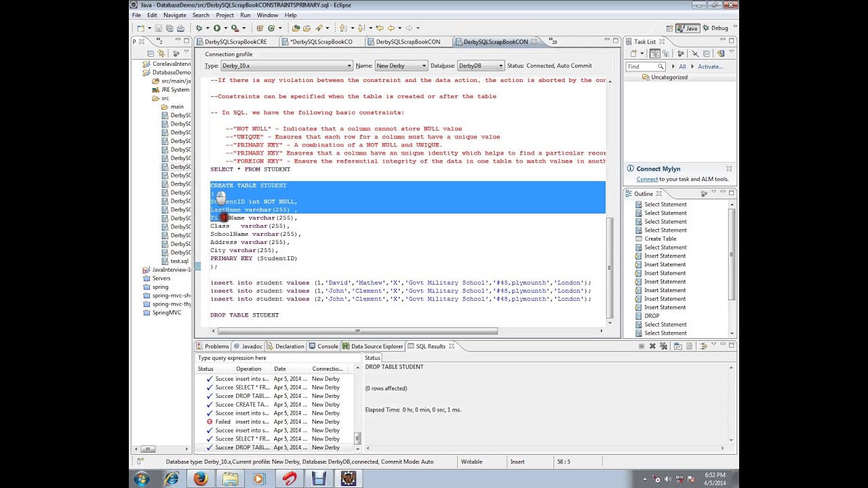Viewport: 868px width, 488px height.
Task: Click Terminate icon in SQL Results toolbar
Action: click(x=642, y=346)
